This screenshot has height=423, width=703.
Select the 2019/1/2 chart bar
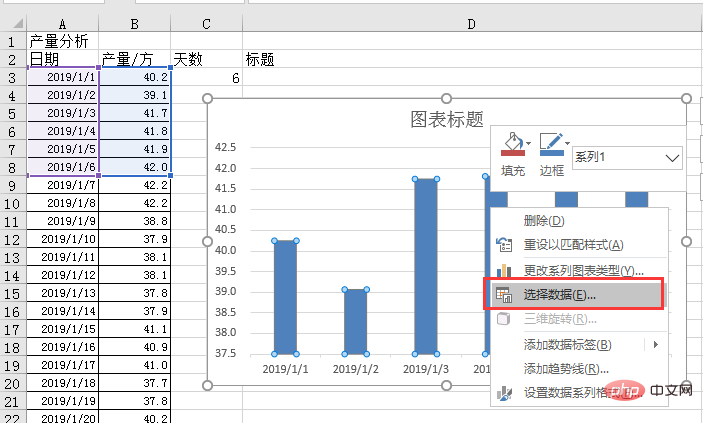click(x=356, y=322)
